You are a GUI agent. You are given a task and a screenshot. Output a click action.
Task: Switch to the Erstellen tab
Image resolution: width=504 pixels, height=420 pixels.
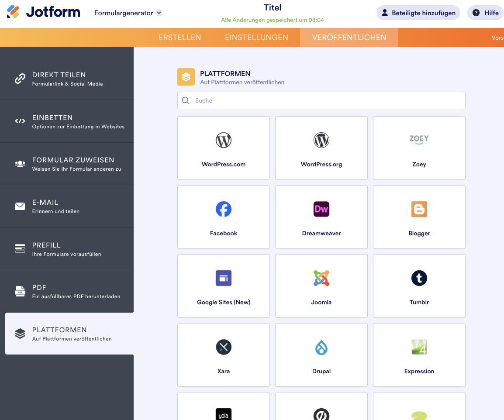(x=180, y=38)
